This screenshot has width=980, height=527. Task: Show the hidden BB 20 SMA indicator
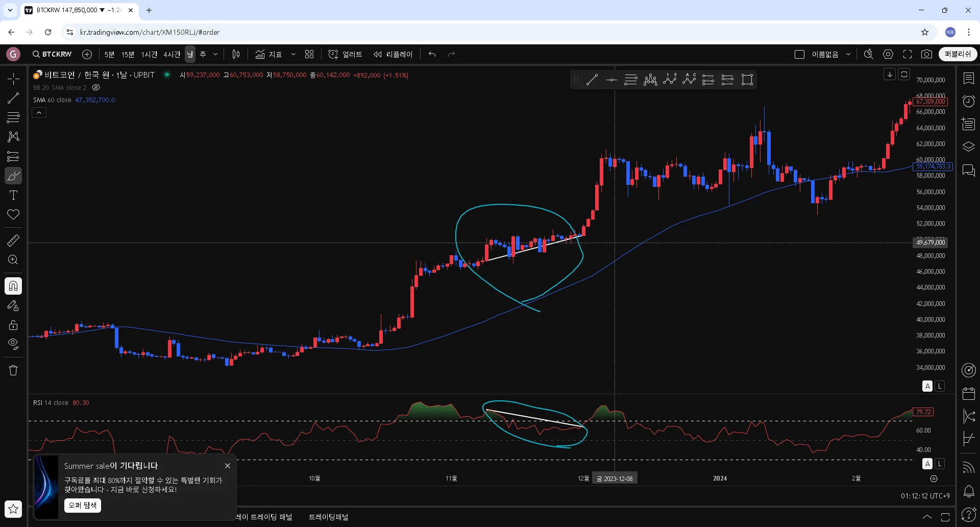coord(96,87)
